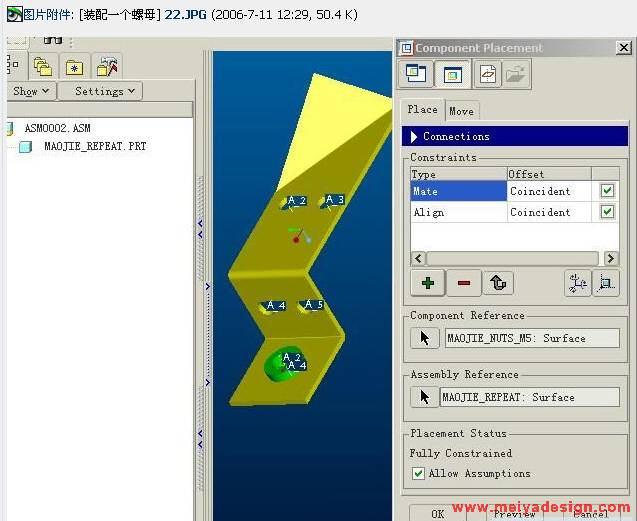Click the MAOJIE_REPEAT: Surface field
The height and width of the screenshot is (521, 637).
coord(530,397)
